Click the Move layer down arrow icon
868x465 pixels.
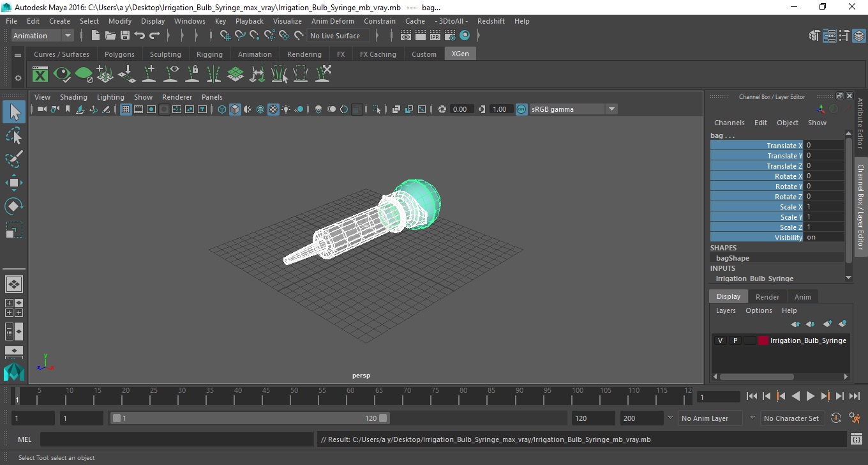tap(811, 324)
